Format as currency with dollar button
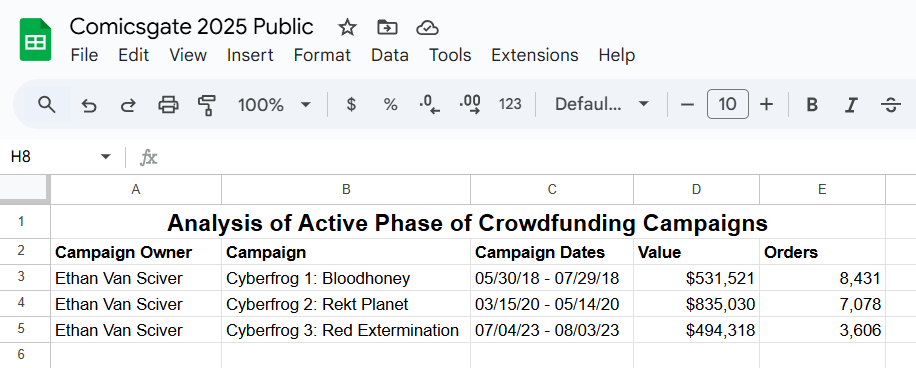916x368 pixels. point(351,105)
